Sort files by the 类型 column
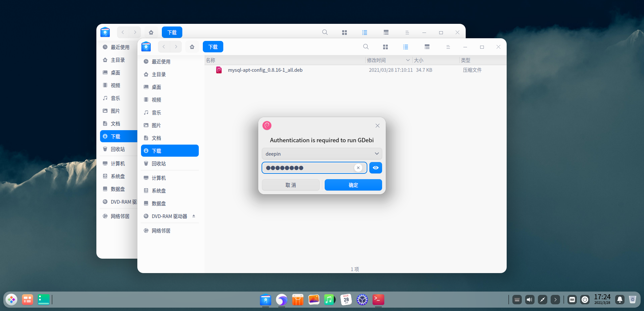Viewport: 644px width, 311px height. click(x=483, y=60)
